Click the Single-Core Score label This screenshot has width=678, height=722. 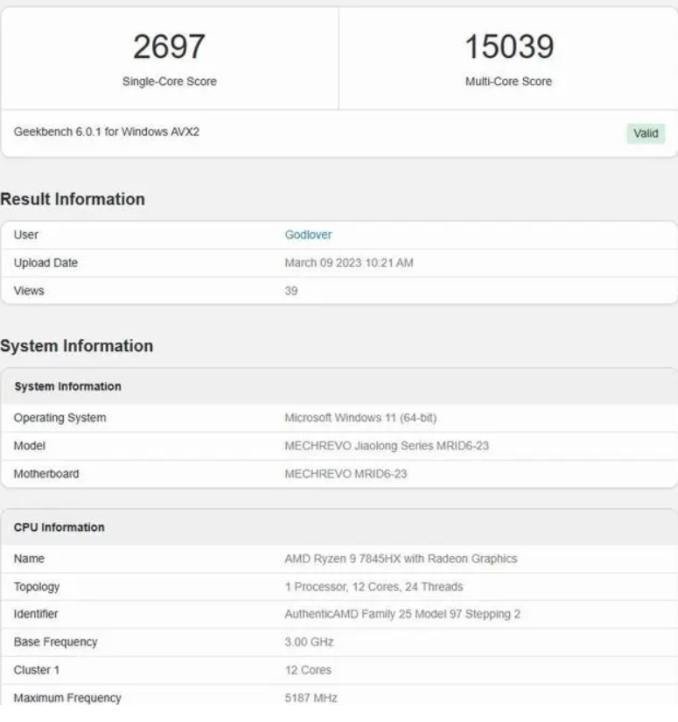coord(170,82)
